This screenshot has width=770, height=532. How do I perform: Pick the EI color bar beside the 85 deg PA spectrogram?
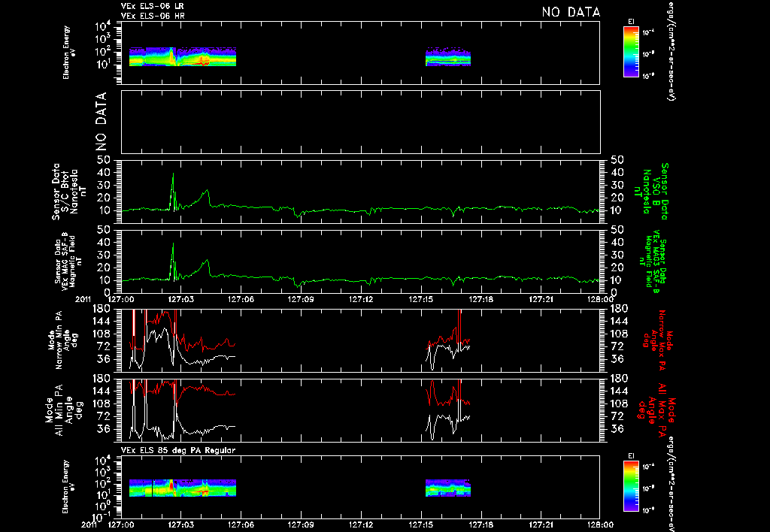(x=631, y=486)
